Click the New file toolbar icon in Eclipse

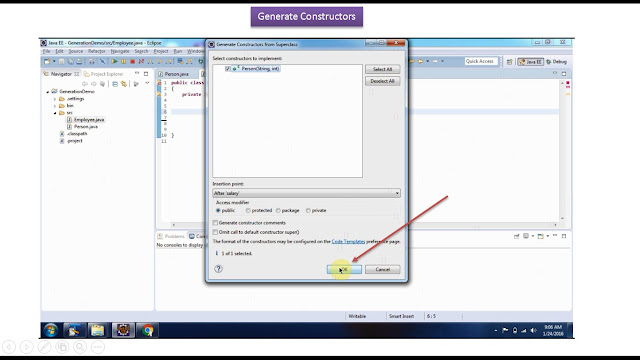[x=47, y=61]
